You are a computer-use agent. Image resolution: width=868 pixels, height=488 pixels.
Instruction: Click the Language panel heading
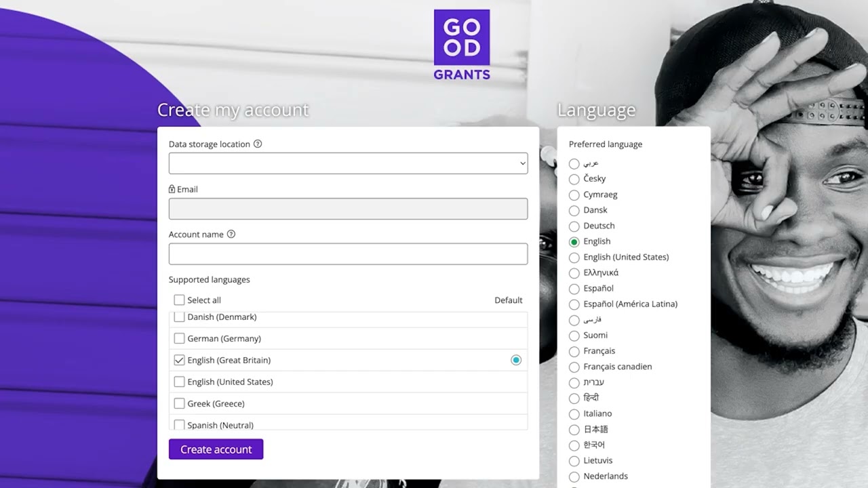coord(597,110)
